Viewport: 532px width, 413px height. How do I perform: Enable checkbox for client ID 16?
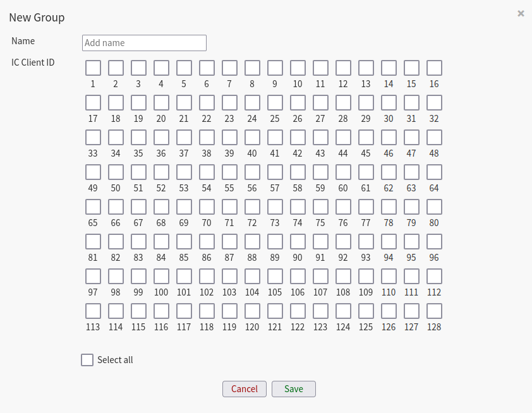click(x=434, y=68)
